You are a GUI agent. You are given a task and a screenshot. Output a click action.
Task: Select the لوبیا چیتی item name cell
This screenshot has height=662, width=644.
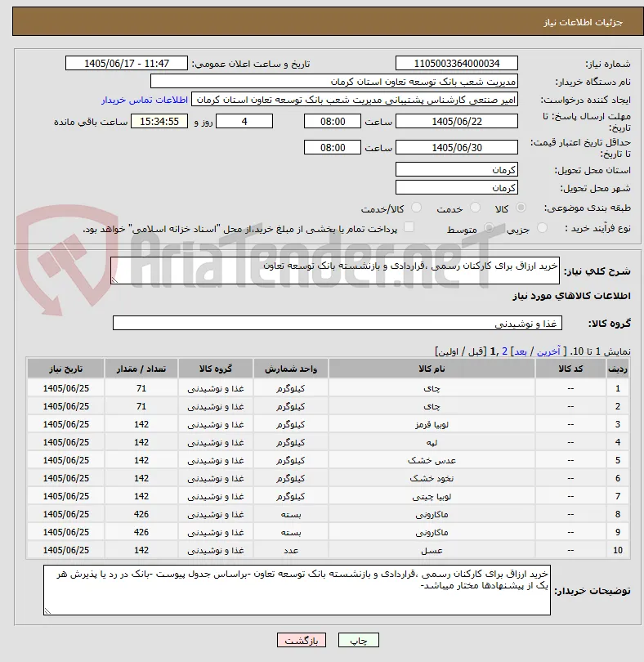click(432, 496)
